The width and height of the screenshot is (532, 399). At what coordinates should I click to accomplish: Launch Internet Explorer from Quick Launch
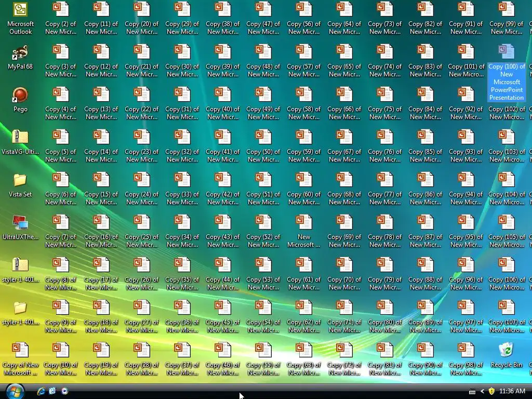coord(41,391)
